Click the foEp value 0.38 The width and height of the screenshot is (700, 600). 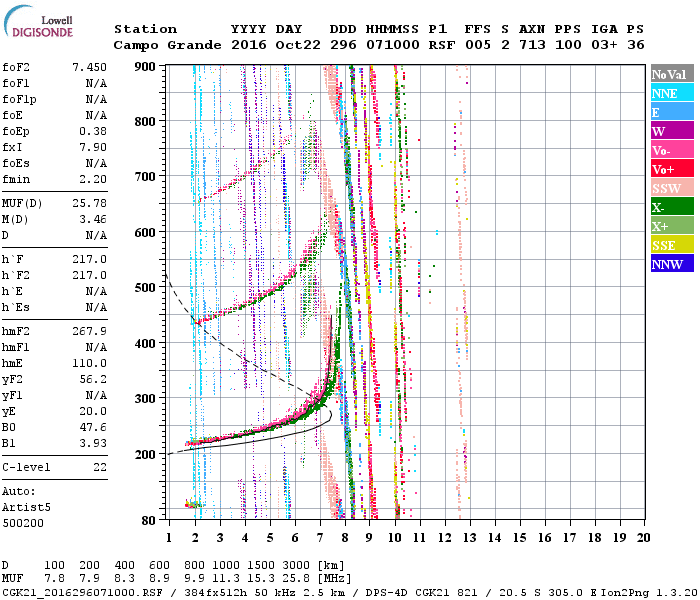coord(93,131)
